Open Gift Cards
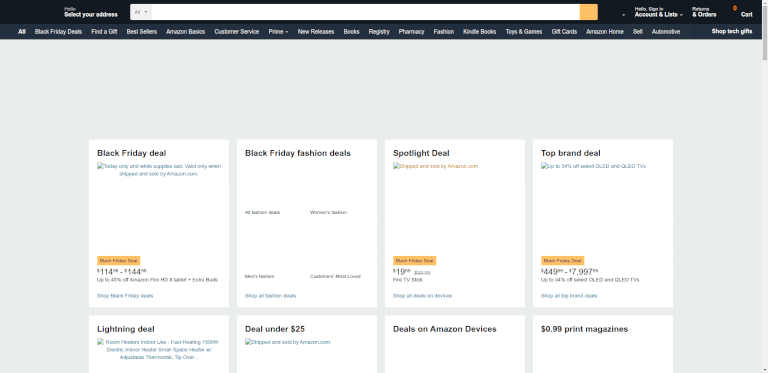 coord(564,32)
